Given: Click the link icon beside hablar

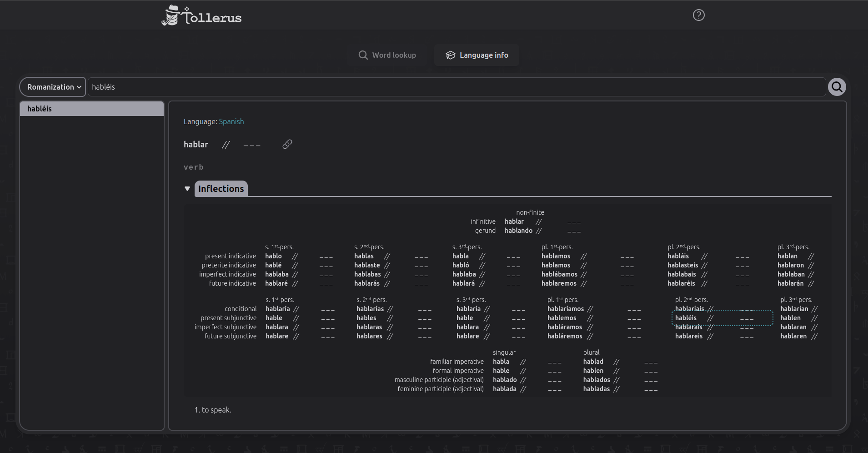Looking at the screenshot, I should point(287,145).
